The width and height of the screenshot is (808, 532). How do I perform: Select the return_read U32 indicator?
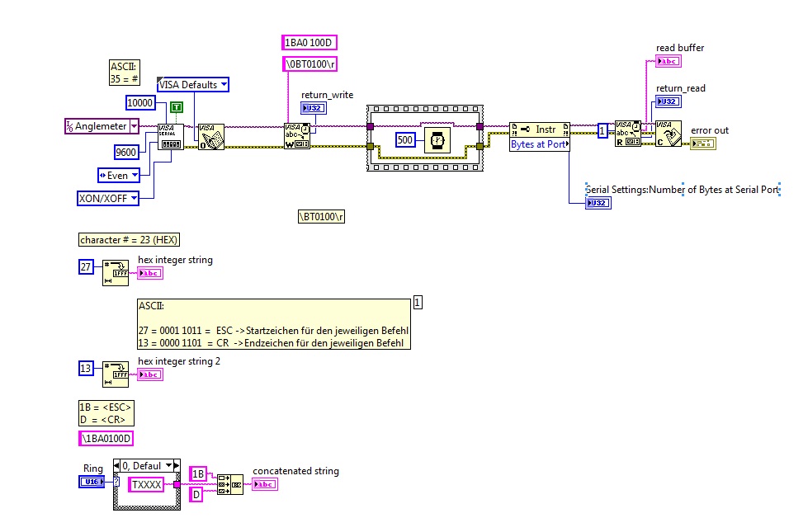tap(669, 101)
